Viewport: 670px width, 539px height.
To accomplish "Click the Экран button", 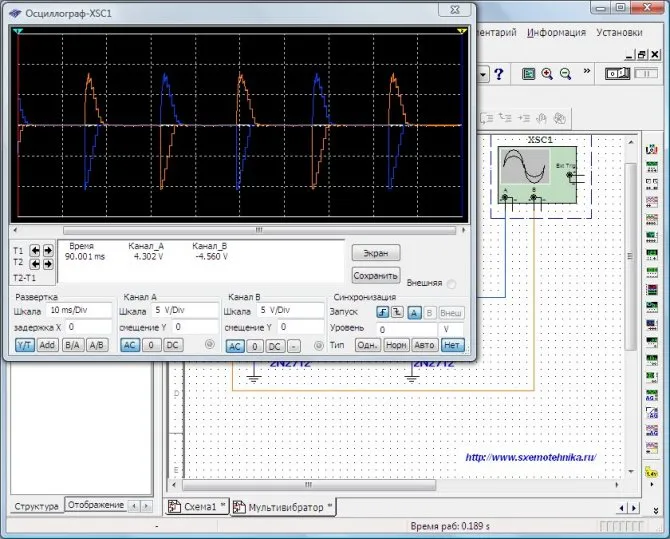I will click(376, 253).
